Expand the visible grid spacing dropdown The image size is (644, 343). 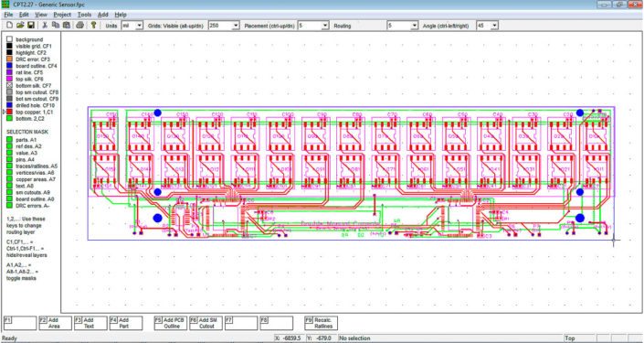point(224,26)
